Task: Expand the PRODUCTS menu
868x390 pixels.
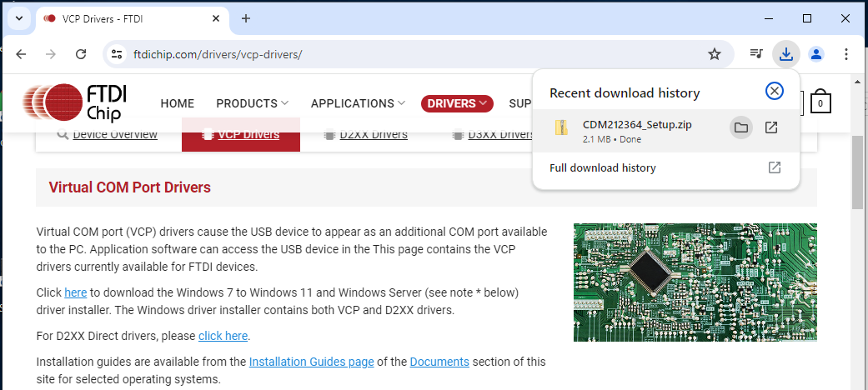Action: tap(253, 103)
